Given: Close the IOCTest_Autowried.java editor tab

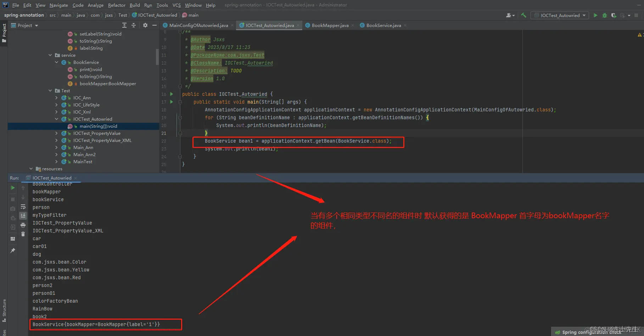Looking at the screenshot, I should [298, 26].
